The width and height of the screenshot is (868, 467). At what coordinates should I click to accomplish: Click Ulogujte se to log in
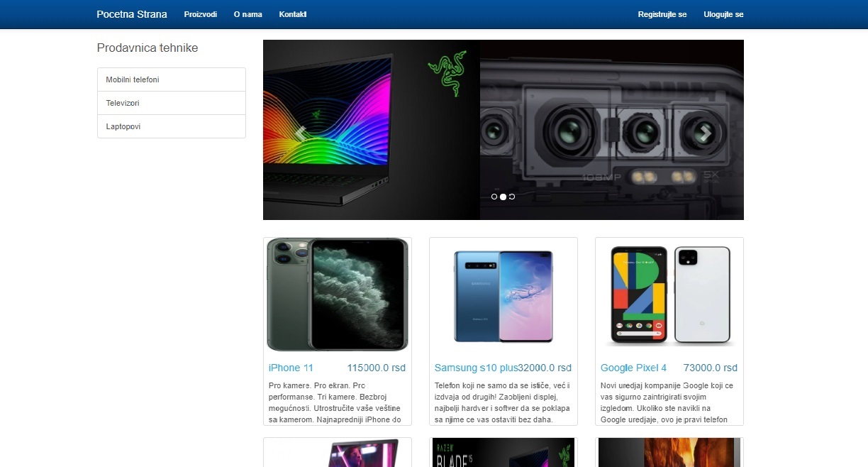(723, 14)
